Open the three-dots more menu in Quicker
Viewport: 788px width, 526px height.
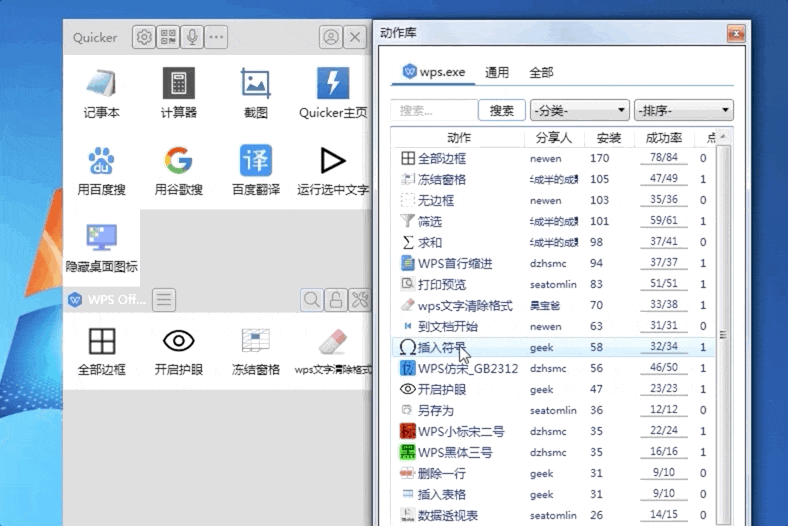tap(216, 37)
